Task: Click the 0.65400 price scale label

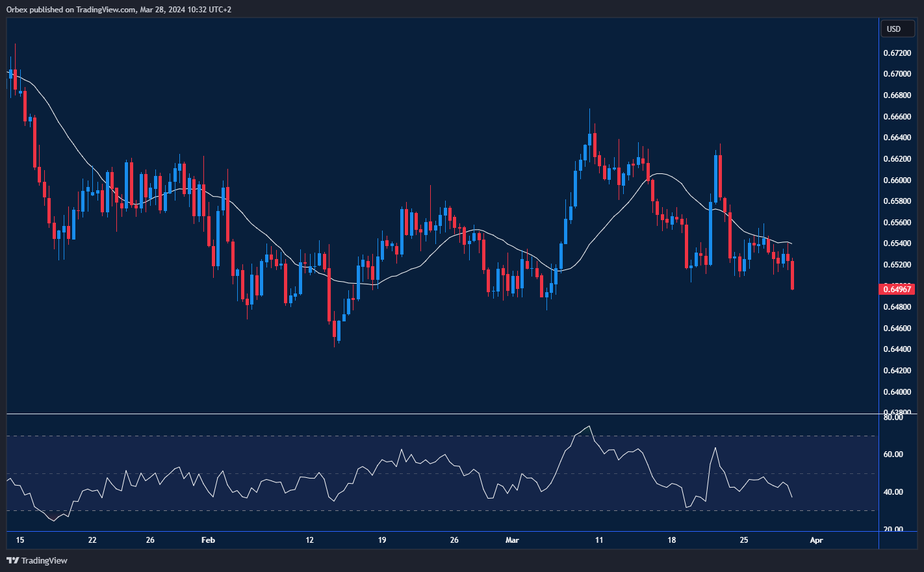Action: [897, 243]
